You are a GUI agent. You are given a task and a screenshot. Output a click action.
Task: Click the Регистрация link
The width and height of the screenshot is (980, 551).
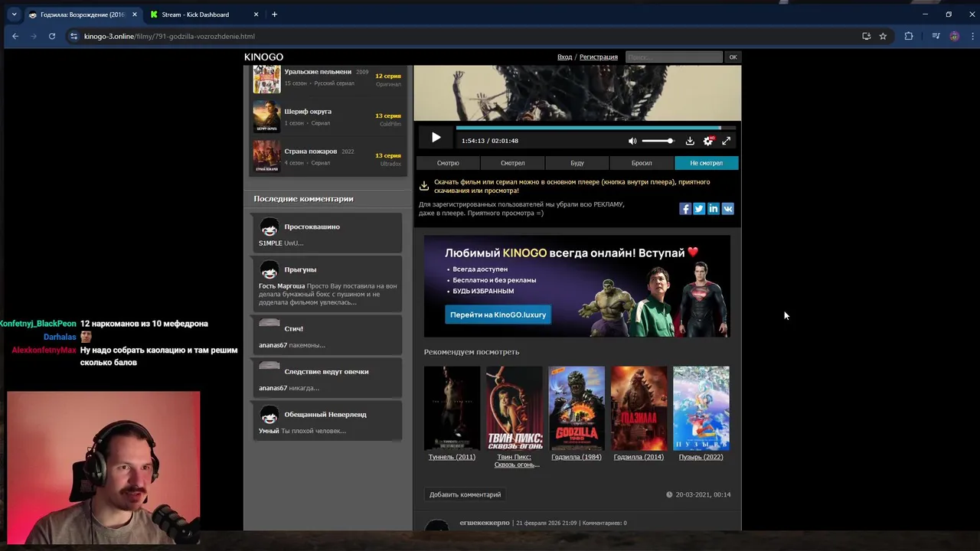tap(599, 57)
